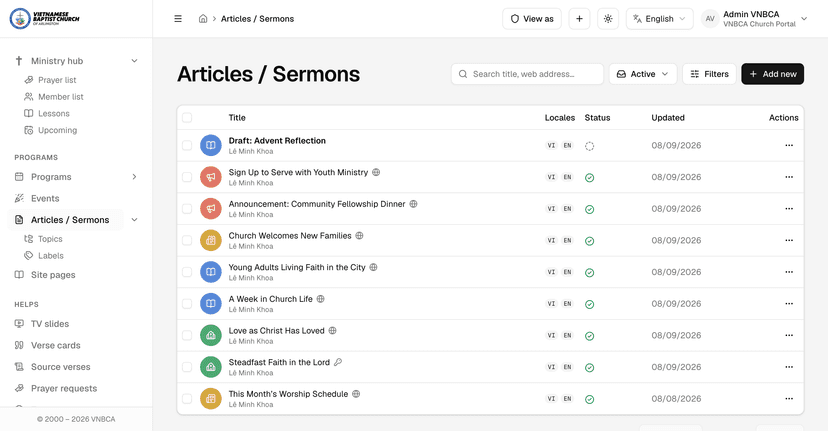Open Prayer list in the sidebar

pyautogui.click(x=57, y=80)
